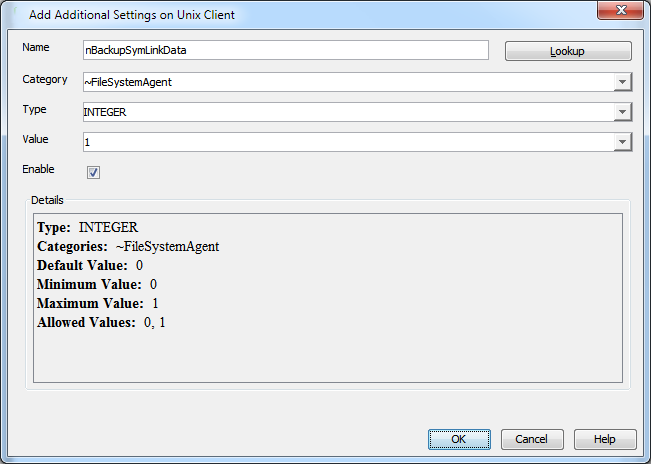
Task: Click the Allowed Values line in Details
Action: click(101, 323)
